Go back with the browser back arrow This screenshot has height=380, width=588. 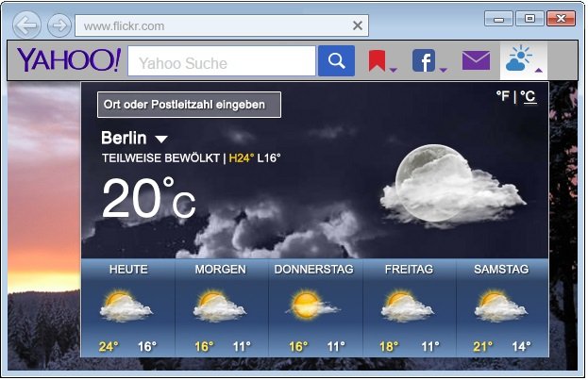[x=26, y=25]
